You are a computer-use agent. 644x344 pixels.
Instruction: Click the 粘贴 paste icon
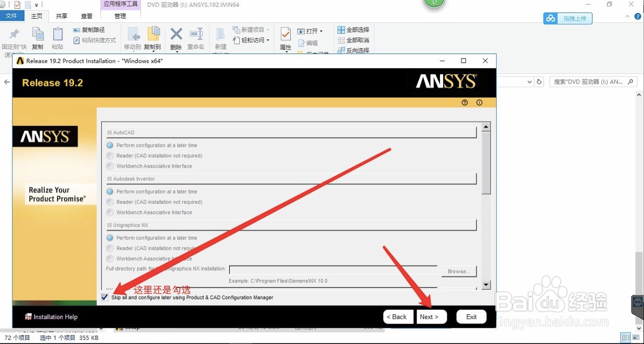click(58, 35)
